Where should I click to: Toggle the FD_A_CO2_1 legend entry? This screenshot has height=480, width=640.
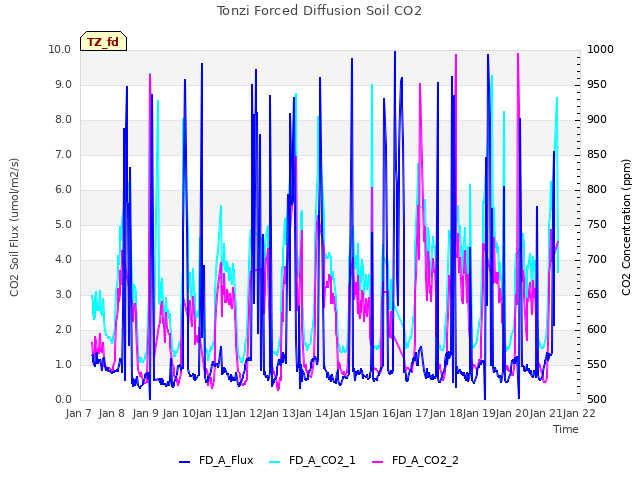[312, 460]
